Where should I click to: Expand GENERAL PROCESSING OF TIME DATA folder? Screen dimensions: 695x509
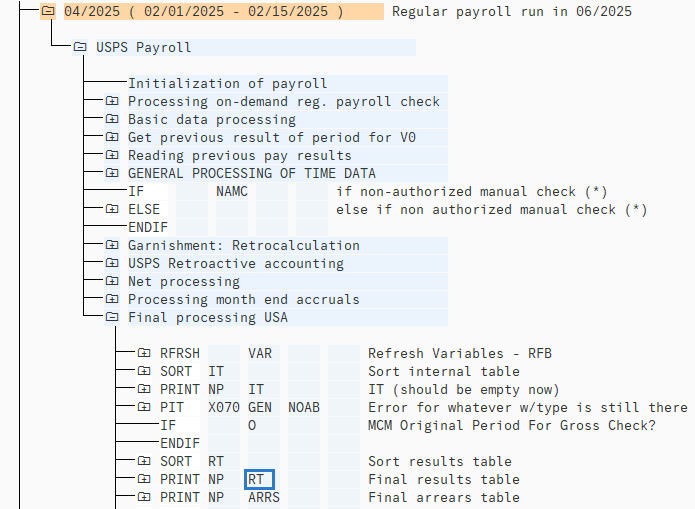(112, 174)
